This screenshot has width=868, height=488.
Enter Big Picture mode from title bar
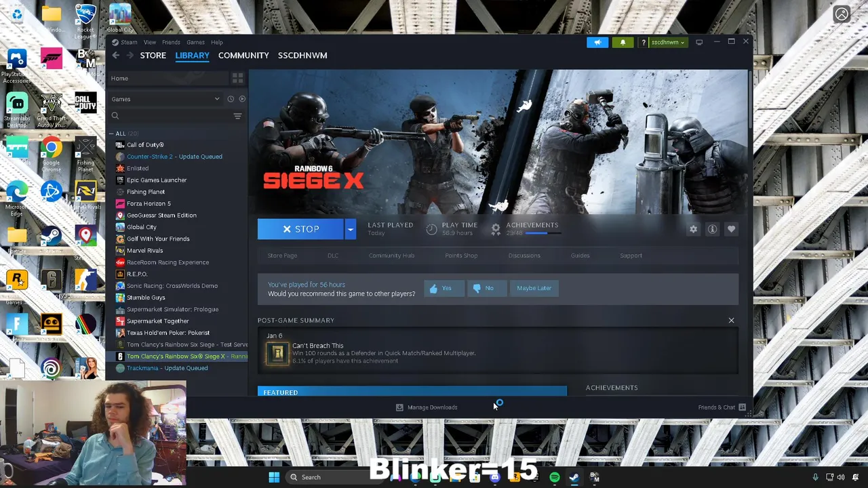click(x=699, y=42)
